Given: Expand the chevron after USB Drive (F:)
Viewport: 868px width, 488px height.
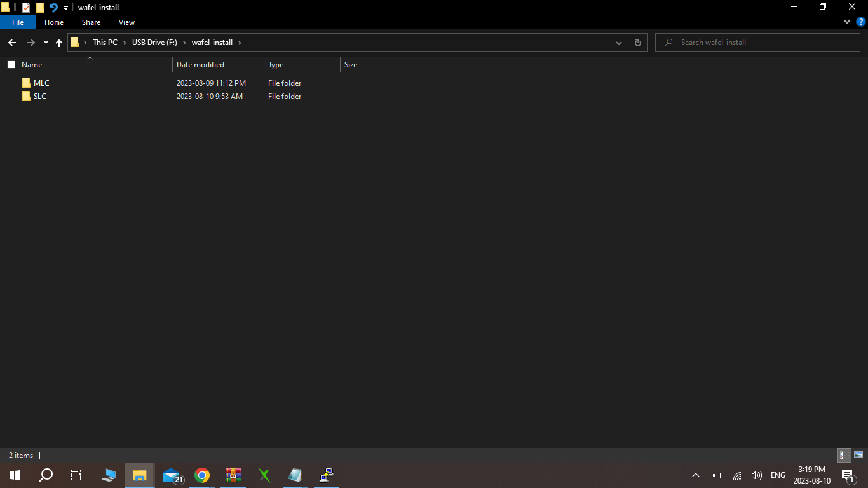Looking at the screenshot, I should coord(184,43).
